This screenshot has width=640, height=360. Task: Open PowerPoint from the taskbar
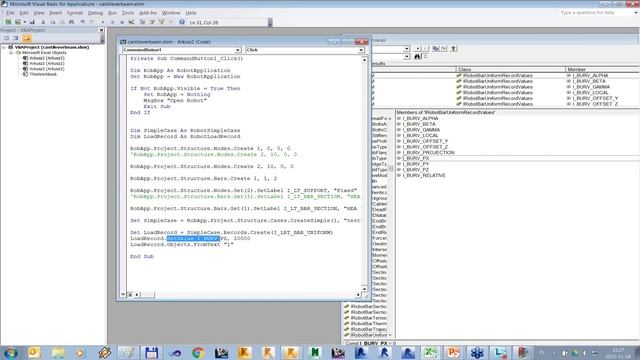pyautogui.click(x=453, y=353)
